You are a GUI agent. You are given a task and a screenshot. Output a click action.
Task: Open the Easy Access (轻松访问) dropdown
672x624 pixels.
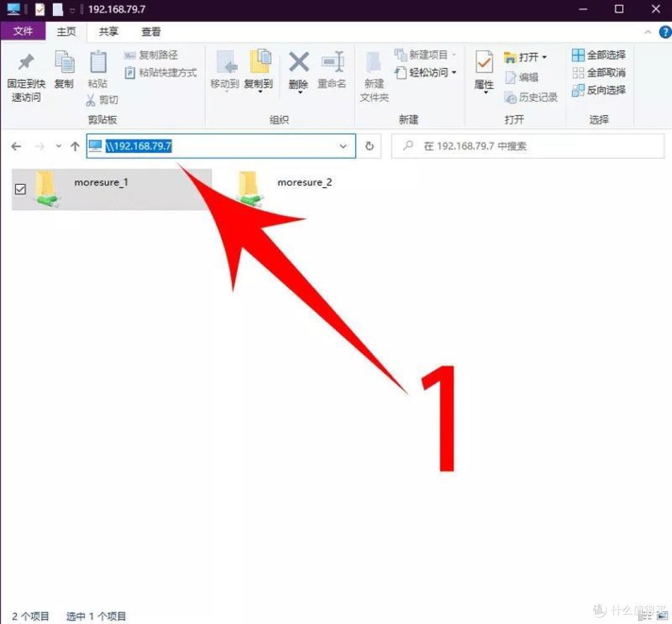425,72
